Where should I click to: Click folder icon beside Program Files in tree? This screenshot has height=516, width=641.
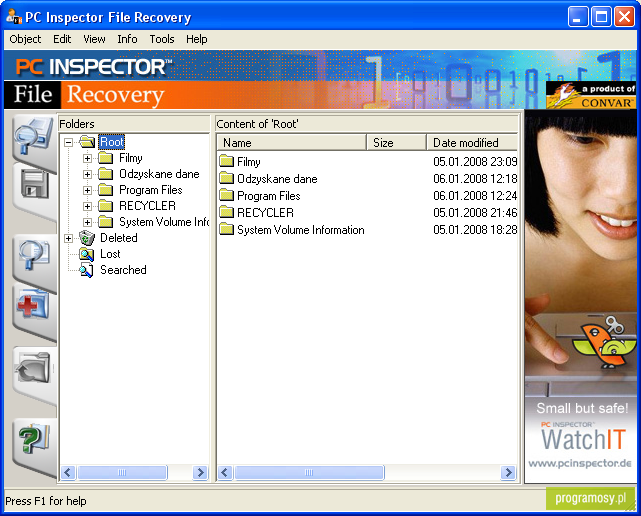tap(106, 190)
